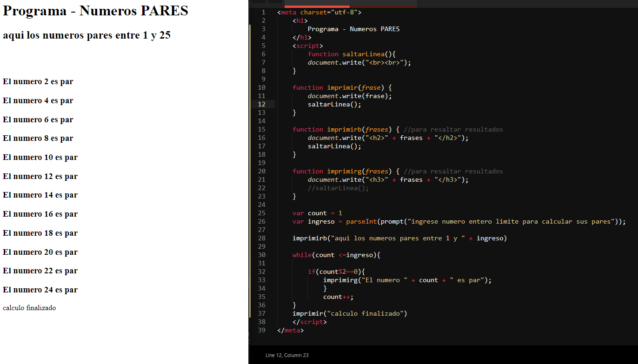
Task: Select output line "El numero 2 es par"
Action: tap(38, 82)
